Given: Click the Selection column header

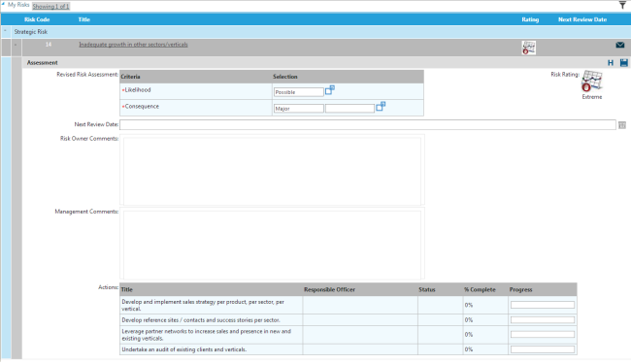Looking at the screenshot, I should coord(284,77).
